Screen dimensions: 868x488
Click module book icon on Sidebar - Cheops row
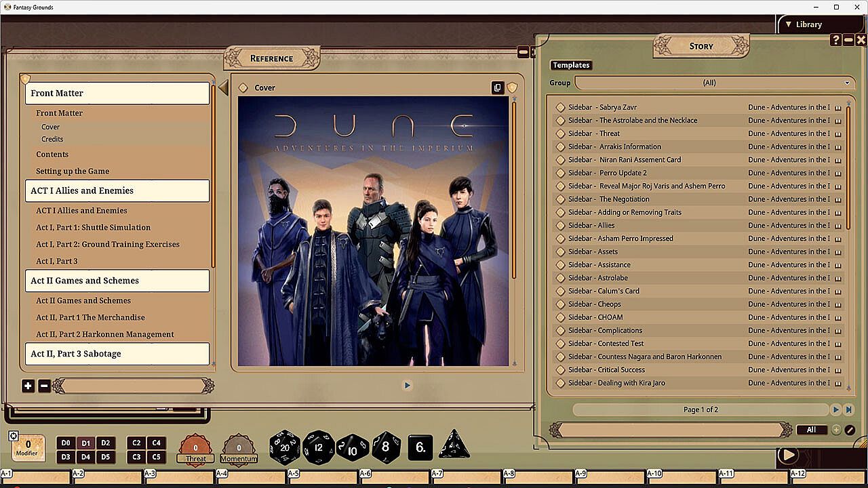pyautogui.click(x=837, y=304)
